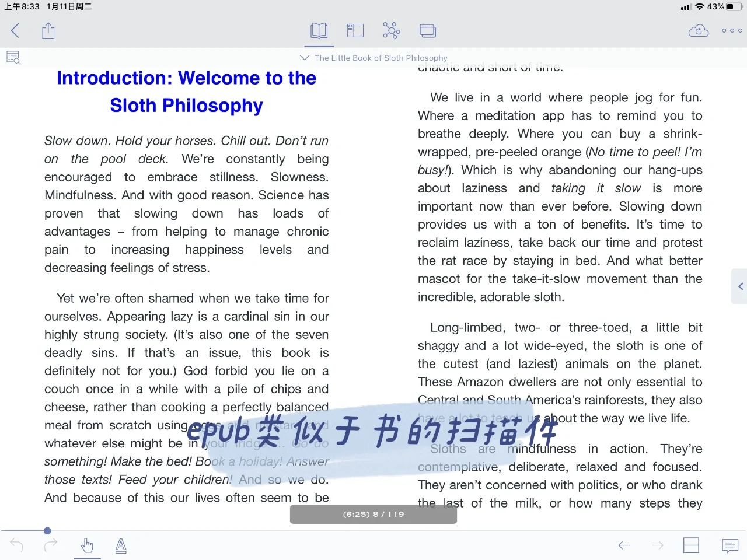Click the Introduction chapter heading
This screenshot has width=747, height=560.
pos(186,92)
